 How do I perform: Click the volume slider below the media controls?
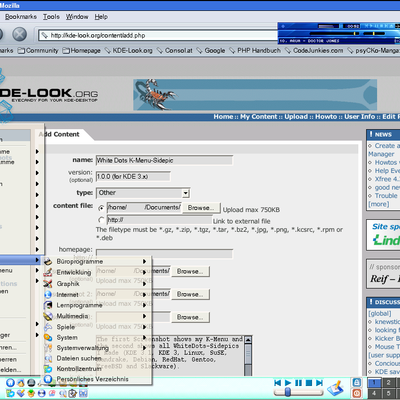coord(299,392)
